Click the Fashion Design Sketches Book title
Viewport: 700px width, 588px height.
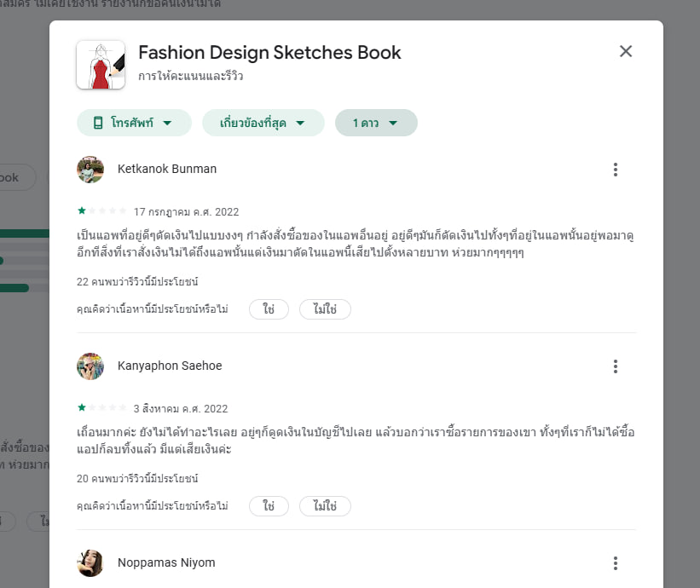pos(269,52)
